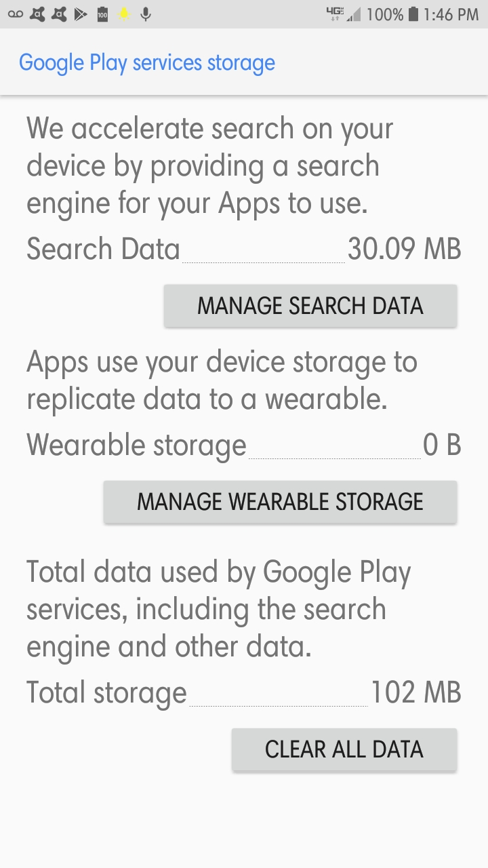Image resolution: width=488 pixels, height=868 pixels.
Task: Select the 30.09 MB search data value
Action: click(x=405, y=249)
